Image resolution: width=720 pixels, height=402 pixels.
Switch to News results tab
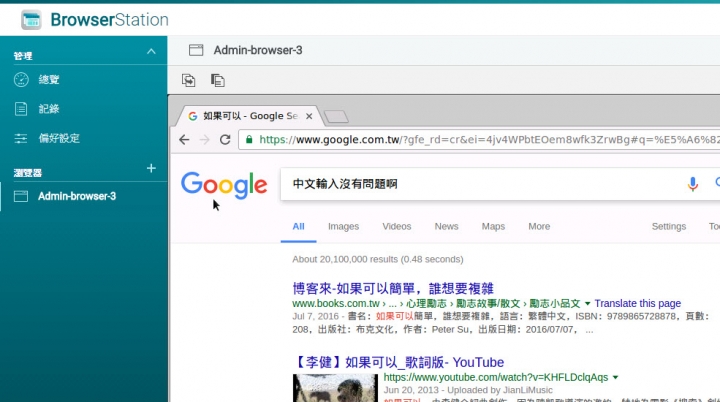446,226
